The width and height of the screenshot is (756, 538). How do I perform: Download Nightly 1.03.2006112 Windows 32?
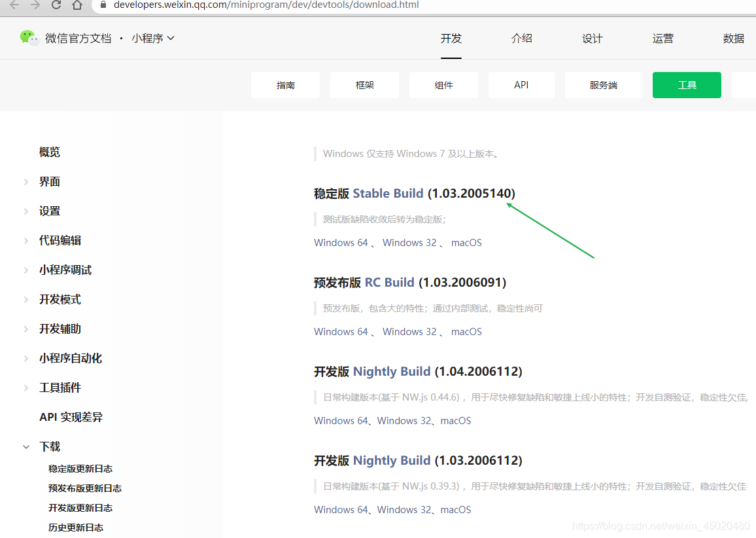pyautogui.click(x=404, y=510)
